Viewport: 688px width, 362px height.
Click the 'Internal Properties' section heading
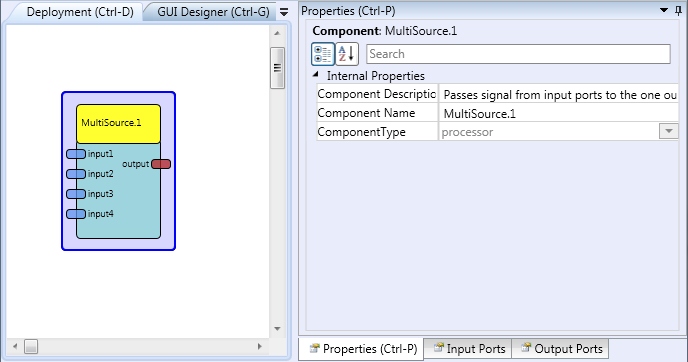point(376,76)
